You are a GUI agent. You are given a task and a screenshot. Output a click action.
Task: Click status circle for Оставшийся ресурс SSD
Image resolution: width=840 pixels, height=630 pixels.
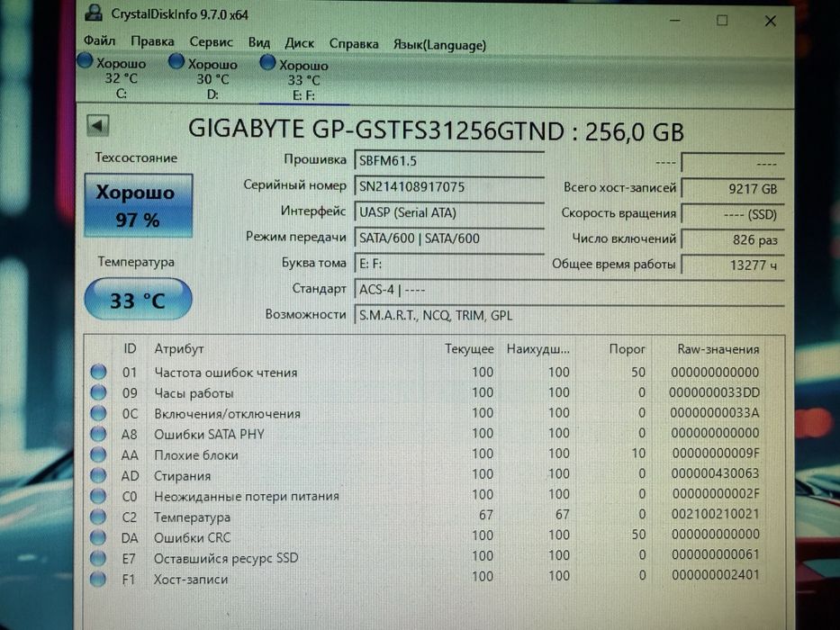point(98,558)
